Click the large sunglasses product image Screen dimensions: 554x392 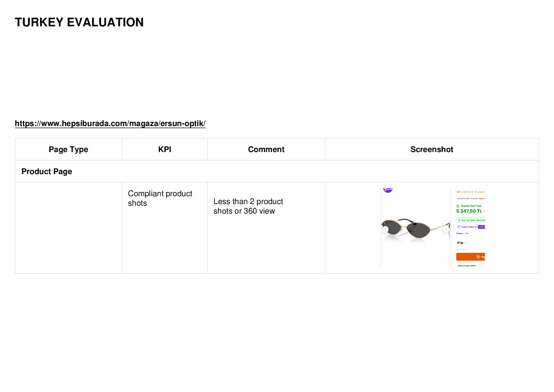pos(416,227)
